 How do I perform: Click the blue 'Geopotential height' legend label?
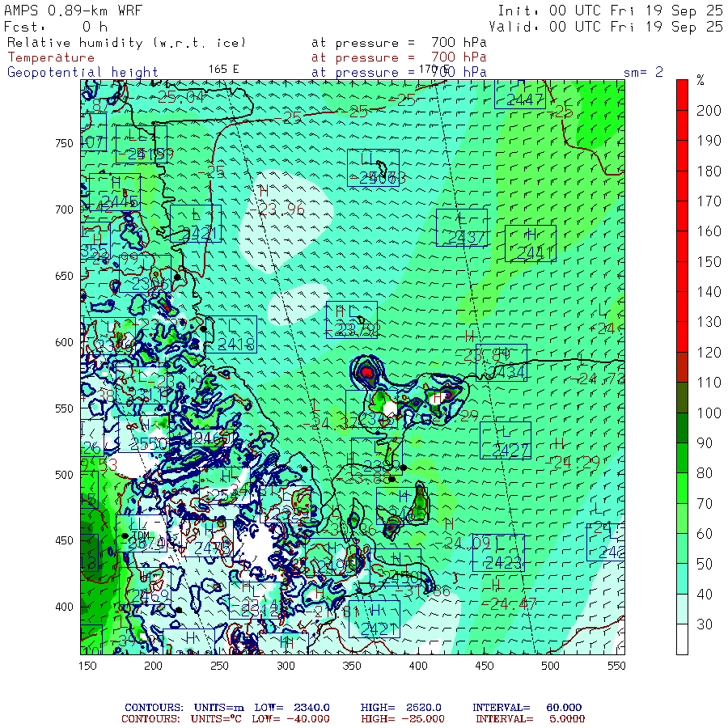83,72
